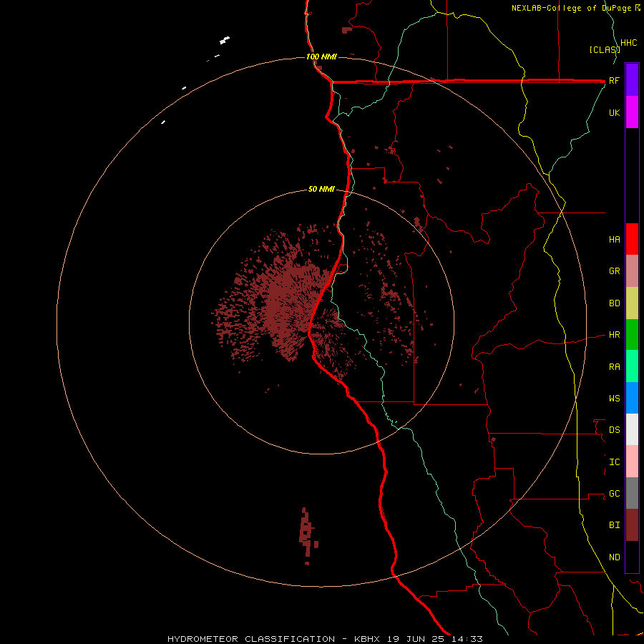Click the blue WS legend swatch
Viewport: 644px width, 644px height.
pos(632,398)
